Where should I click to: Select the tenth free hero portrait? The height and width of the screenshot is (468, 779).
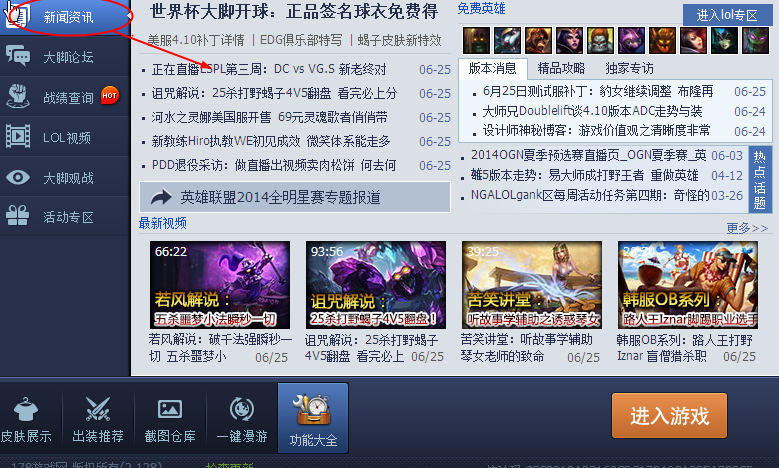point(755,40)
